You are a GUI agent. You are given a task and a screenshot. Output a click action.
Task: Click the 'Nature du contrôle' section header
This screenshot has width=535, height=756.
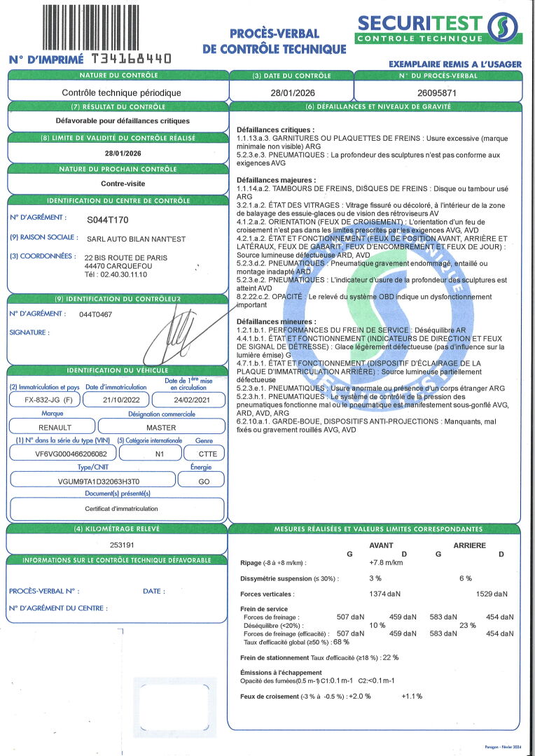tap(118, 74)
